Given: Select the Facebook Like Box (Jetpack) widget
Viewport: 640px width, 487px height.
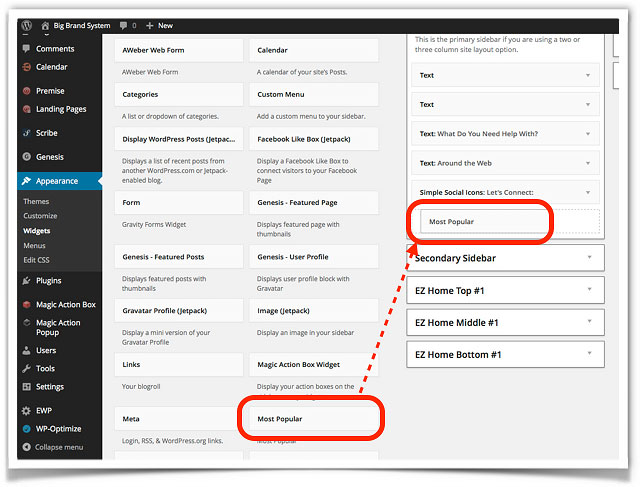Looking at the screenshot, I should [313, 139].
